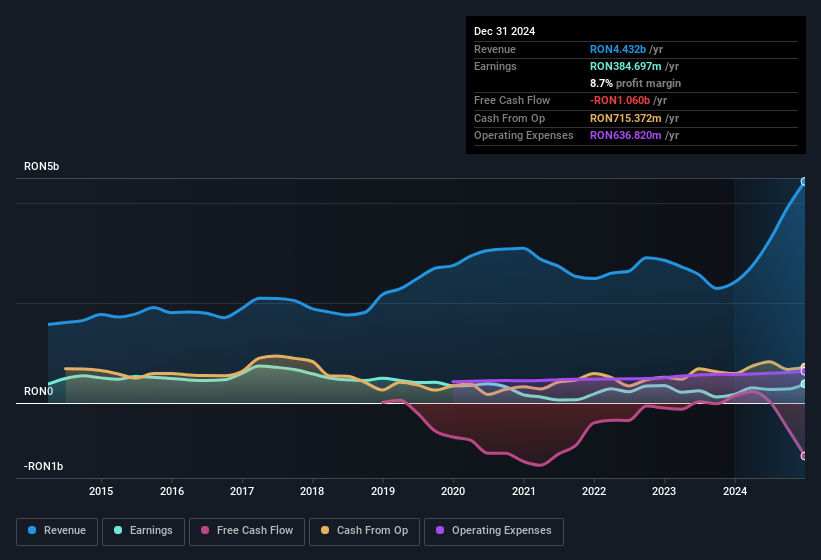Click the 2020 x-axis label
821x560 pixels.
[x=453, y=491]
